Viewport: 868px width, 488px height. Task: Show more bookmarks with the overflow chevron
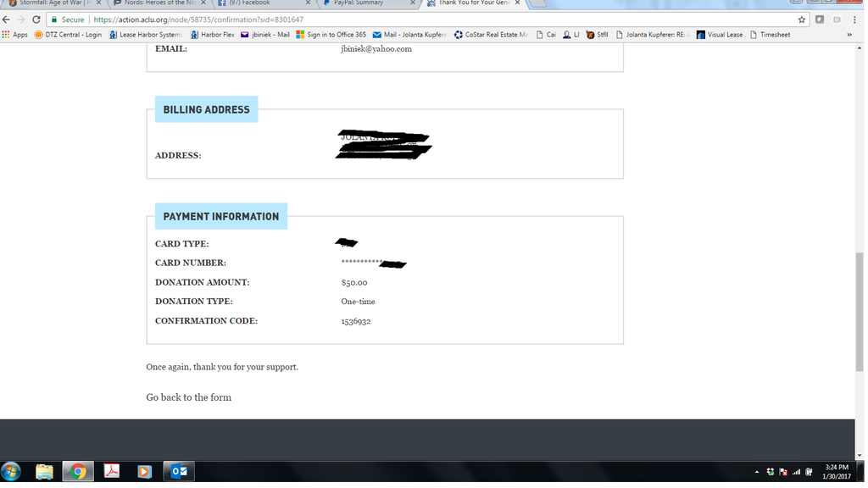[849, 34]
